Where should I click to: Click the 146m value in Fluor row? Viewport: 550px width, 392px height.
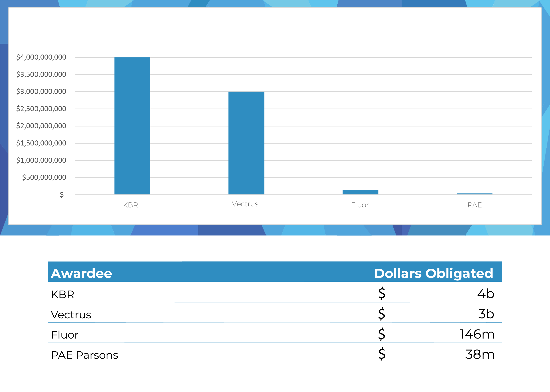477,334
